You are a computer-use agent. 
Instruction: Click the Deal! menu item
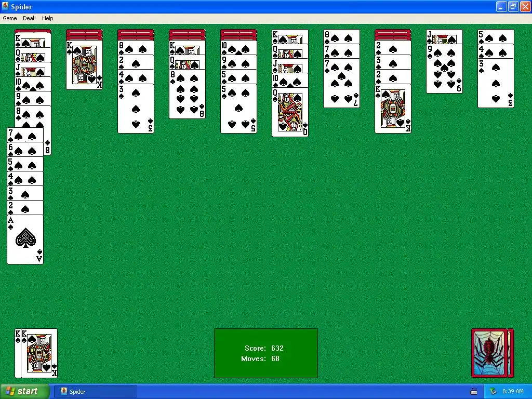tap(29, 18)
